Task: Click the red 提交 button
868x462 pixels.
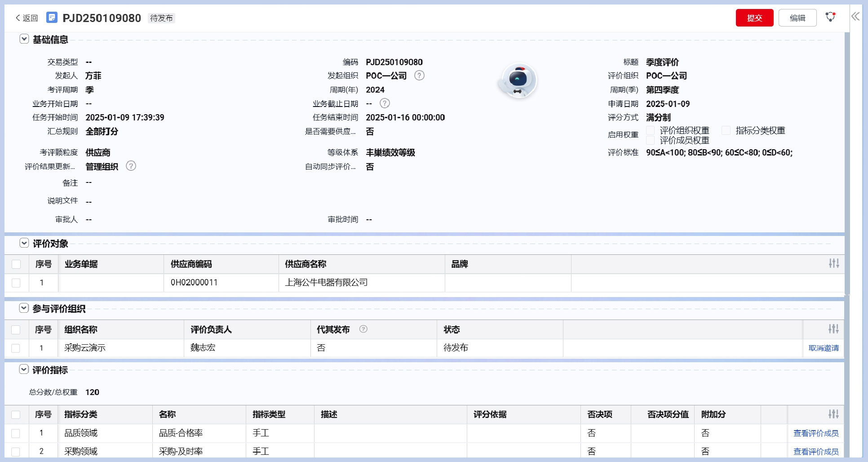Action: coord(754,18)
